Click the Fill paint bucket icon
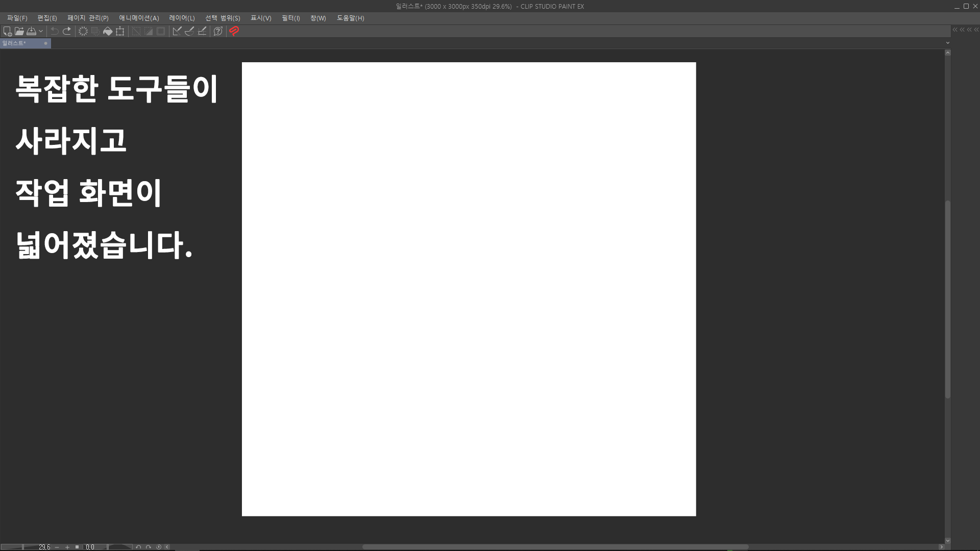The image size is (980, 551). click(x=108, y=31)
